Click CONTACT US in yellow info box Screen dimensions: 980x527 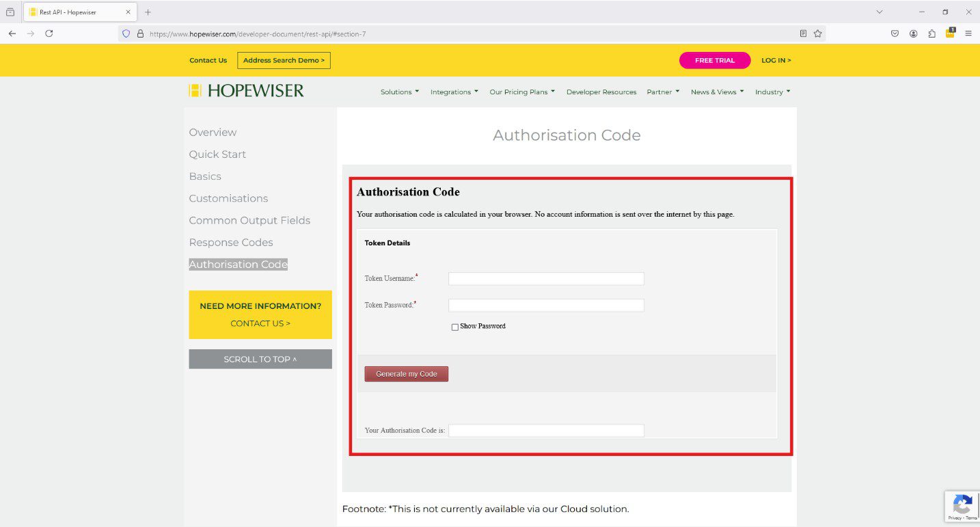coord(260,323)
